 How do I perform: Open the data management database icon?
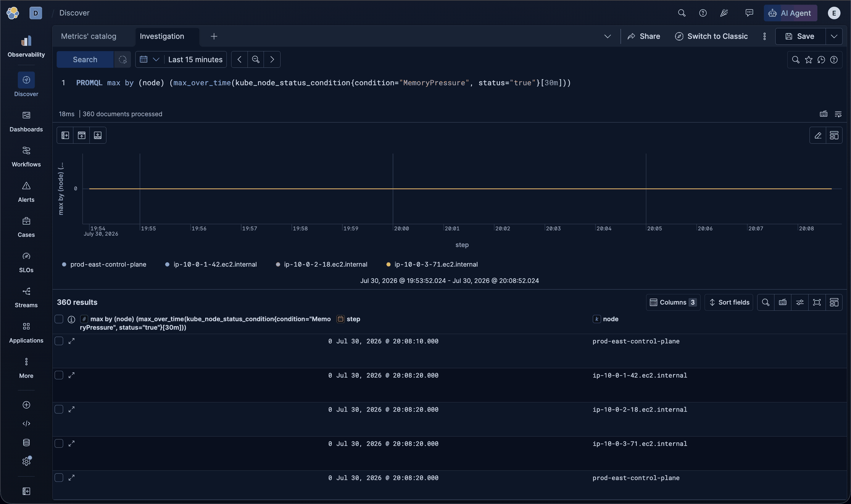[x=26, y=443]
